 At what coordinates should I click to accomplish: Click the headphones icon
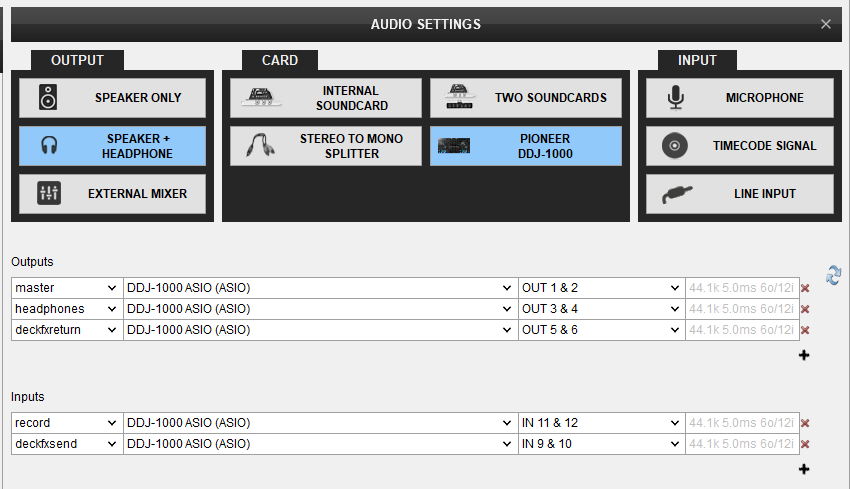coord(49,145)
